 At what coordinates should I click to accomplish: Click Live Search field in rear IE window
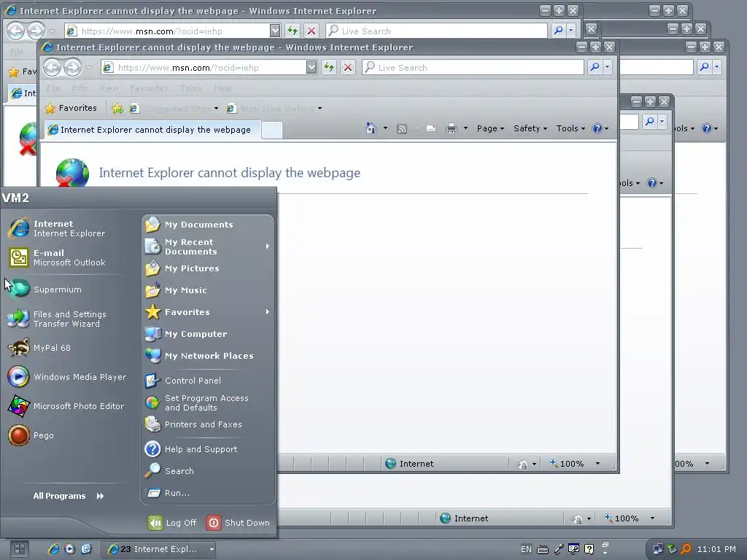[436, 31]
